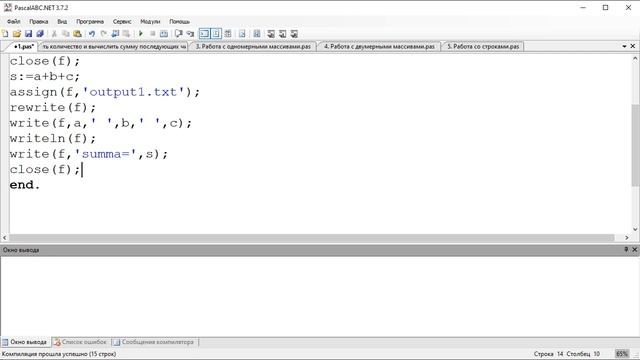This screenshot has height=360, width=640.
Task: Undo the last edit with the toolbar arrow
Action: [92, 34]
